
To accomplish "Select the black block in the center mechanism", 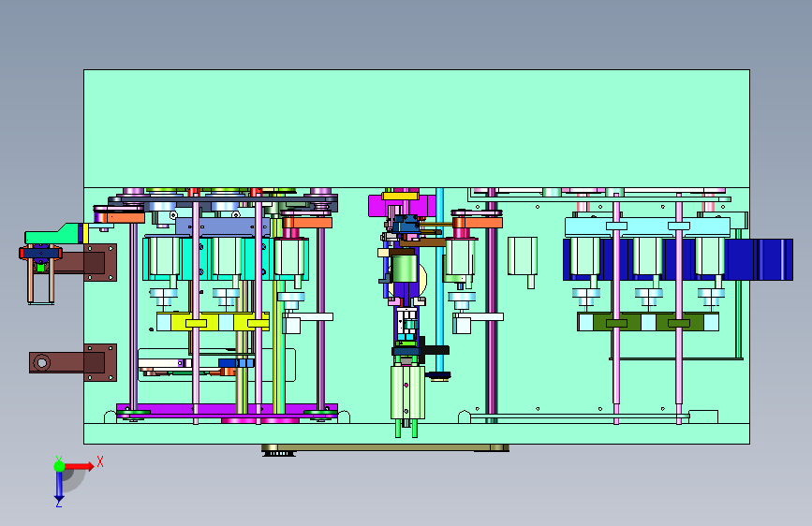I will (436, 350).
